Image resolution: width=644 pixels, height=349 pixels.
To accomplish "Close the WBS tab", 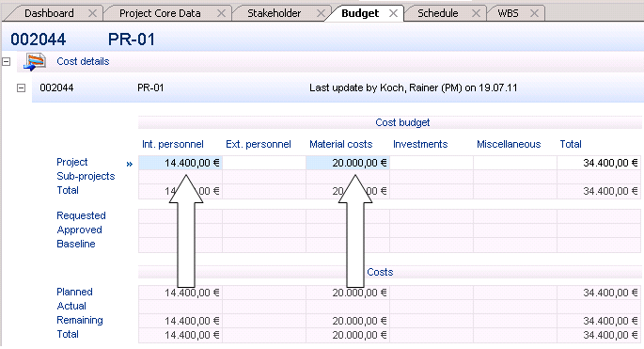I will [x=534, y=13].
